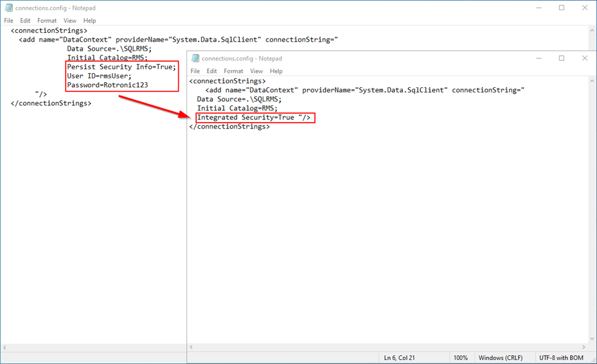Open File menu in front Notepad window
Screen dimensions: 597x364
click(195, 71)
